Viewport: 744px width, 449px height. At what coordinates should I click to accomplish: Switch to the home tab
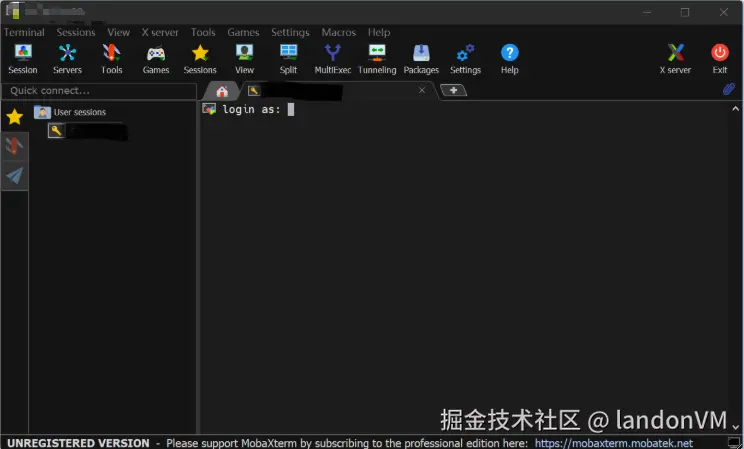pos(222,91)
